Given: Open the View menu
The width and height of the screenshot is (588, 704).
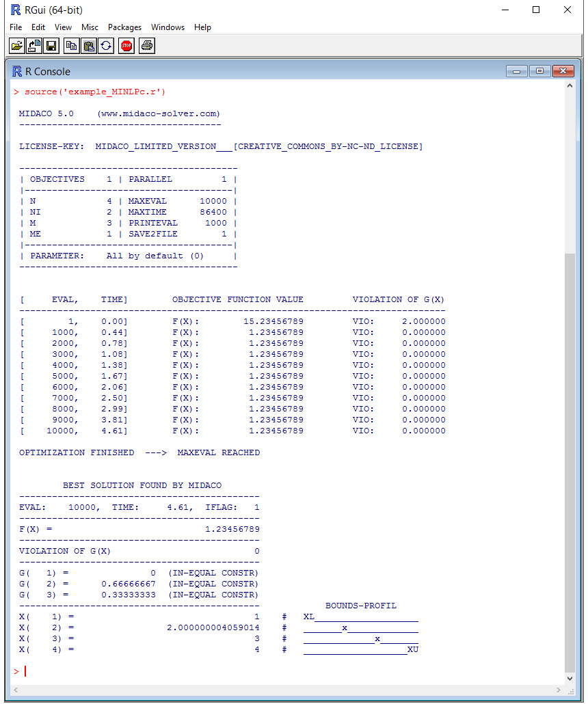Looking at the screenshot, I should coord(63,27).
